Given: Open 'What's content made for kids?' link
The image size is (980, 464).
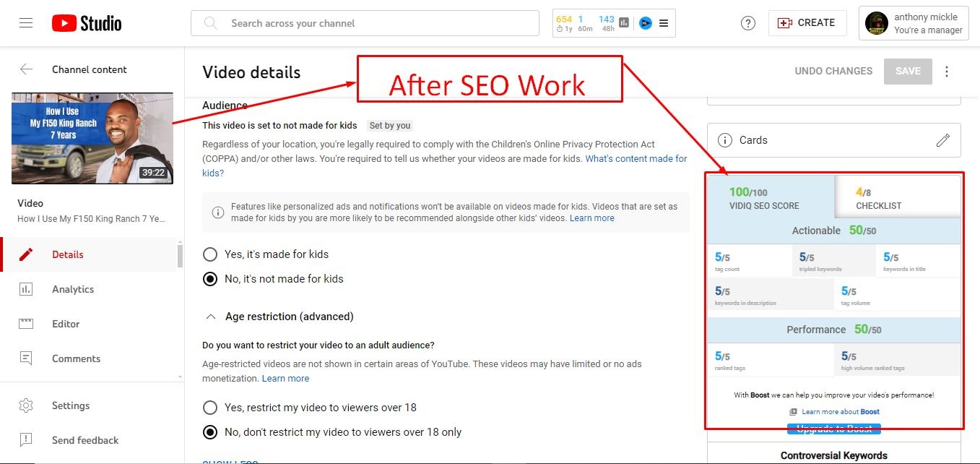Looking at the screenshot, I should click(636, 158).
